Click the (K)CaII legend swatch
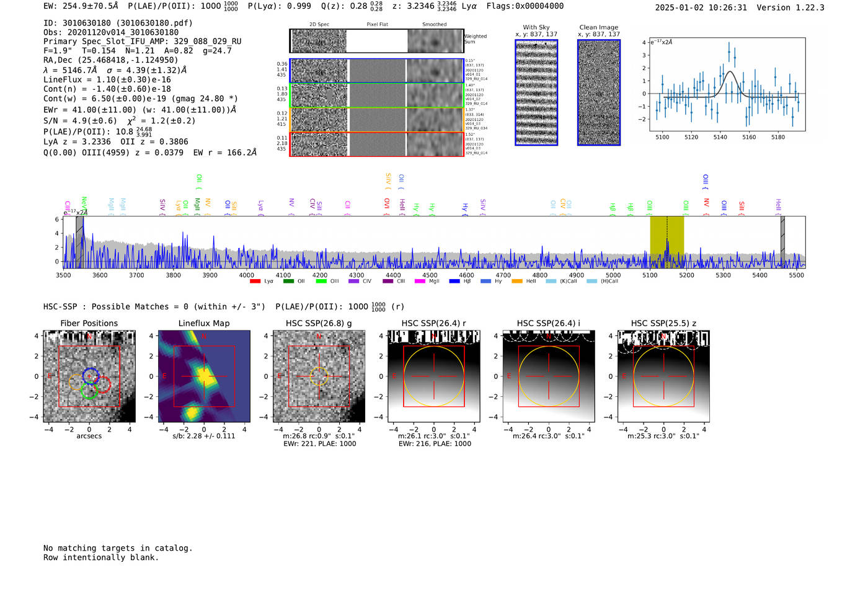This screenshot has height=591, width=868. click(x=551, y=282)
